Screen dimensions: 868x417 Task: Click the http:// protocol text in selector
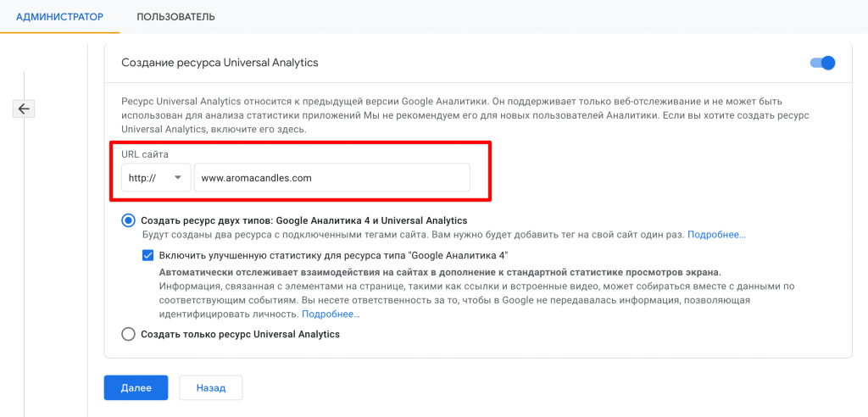coord(142,178)
